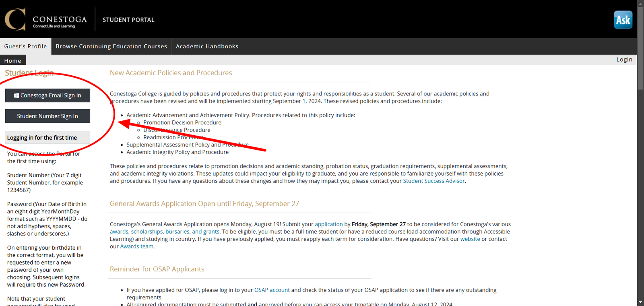Open Browse Continuing Education Courses tab
Screen dimensions: 644x306
pyautogui.click(x=111, y=46)
